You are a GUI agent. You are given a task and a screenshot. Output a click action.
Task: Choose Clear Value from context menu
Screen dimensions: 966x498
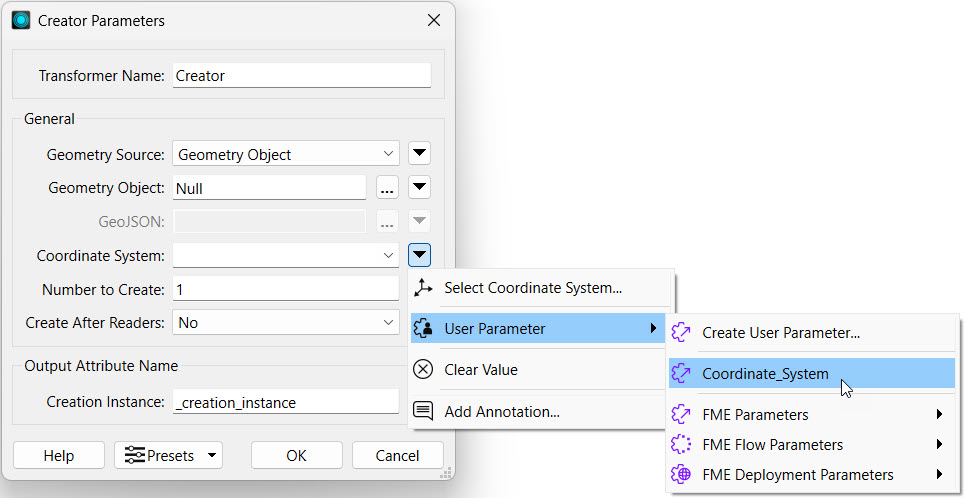[481, 370]
